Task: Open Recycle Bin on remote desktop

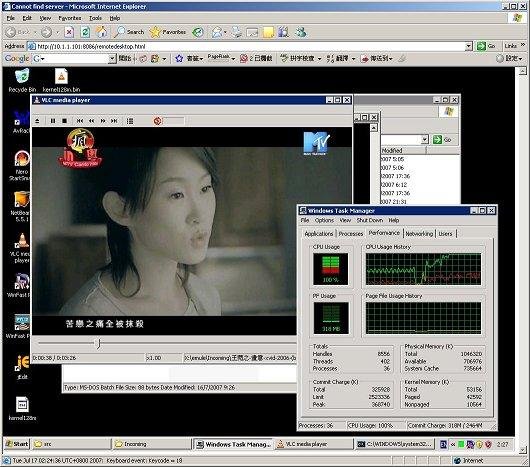Action: point(22,80)
